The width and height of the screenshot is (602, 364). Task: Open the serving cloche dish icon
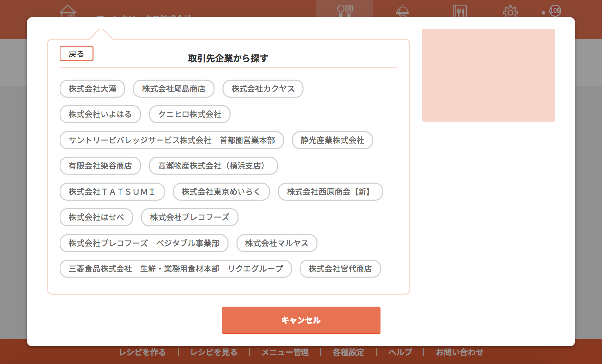click(402, 11)
